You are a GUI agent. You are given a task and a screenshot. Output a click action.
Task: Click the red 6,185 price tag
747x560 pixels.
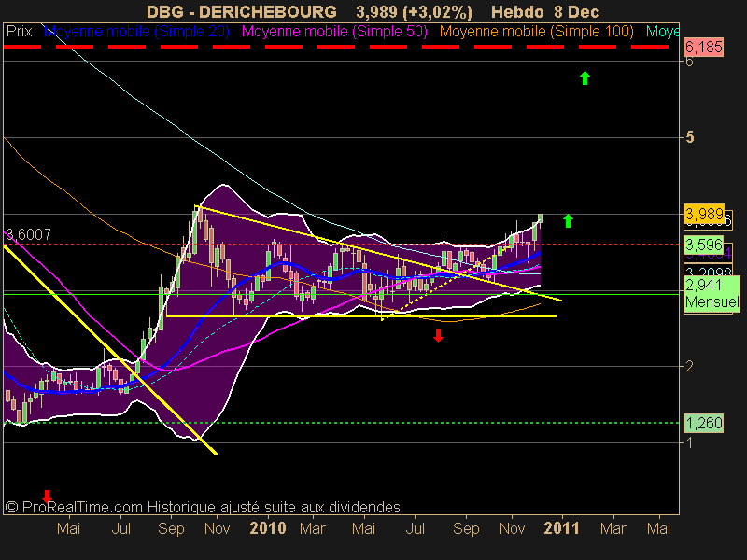pyautogui.click(x=704, y=48)
